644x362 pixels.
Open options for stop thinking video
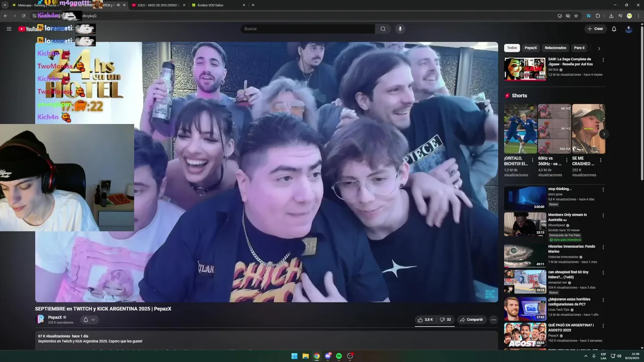click(x=603, y=190)
